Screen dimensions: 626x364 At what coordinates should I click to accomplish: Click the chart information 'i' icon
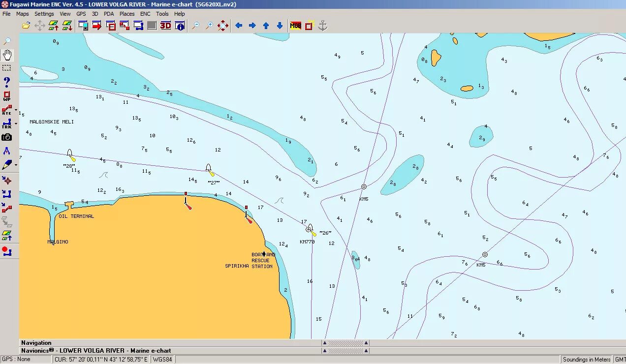(x=180, y=26)
